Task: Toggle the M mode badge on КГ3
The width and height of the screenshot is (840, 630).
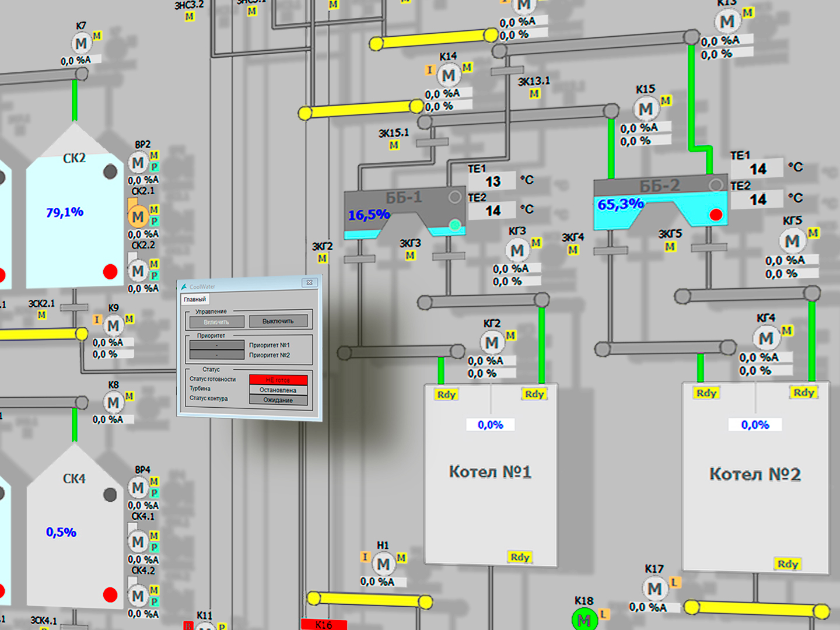Action: coord(536,243)
